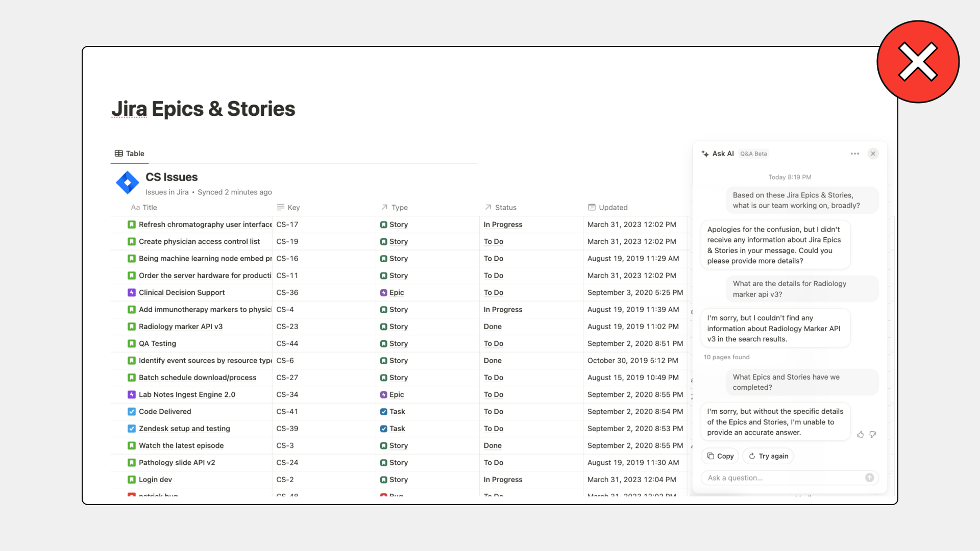Click the thumbs up feedback icon
The image size is (980, 551).
[x=861, y=434]
